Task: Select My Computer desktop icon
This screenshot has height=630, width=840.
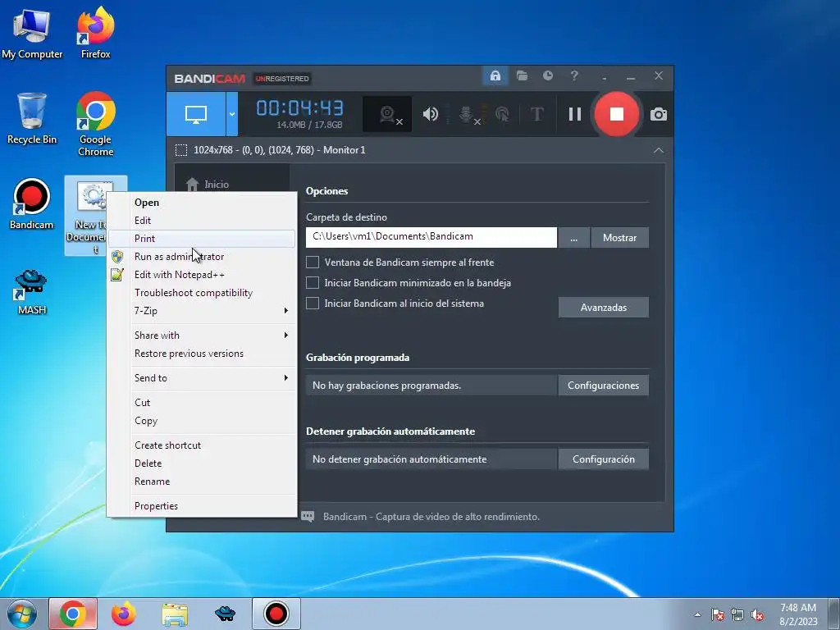Action: point(32,34)
